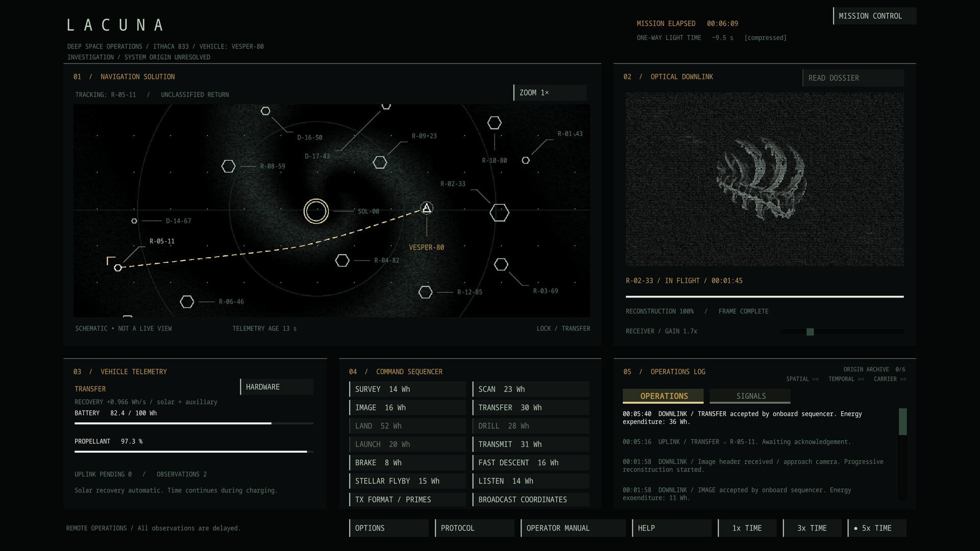Image resolution: width=980 pixels, height=551 pixels.
Task: Queue the SURVEY 14 Wh command
Action: click(x=407, y=389)
